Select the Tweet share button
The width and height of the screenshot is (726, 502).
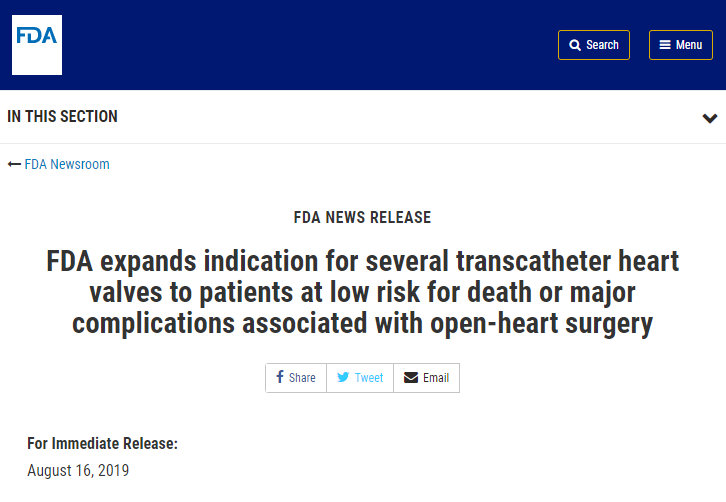click(x=360, y=378)
